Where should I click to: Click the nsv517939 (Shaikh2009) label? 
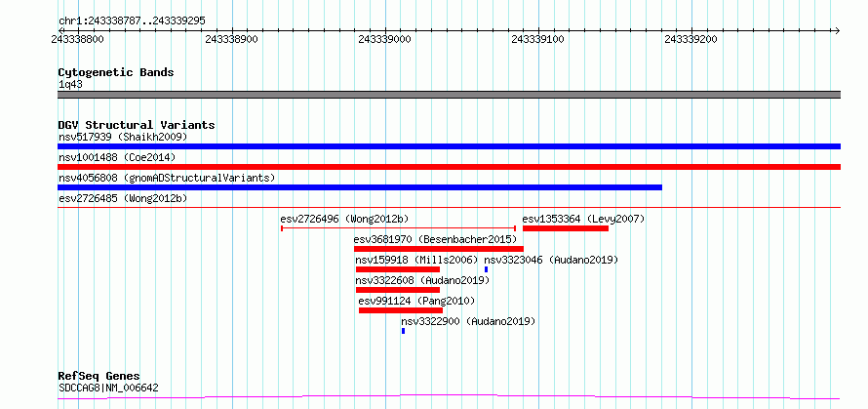123,137
